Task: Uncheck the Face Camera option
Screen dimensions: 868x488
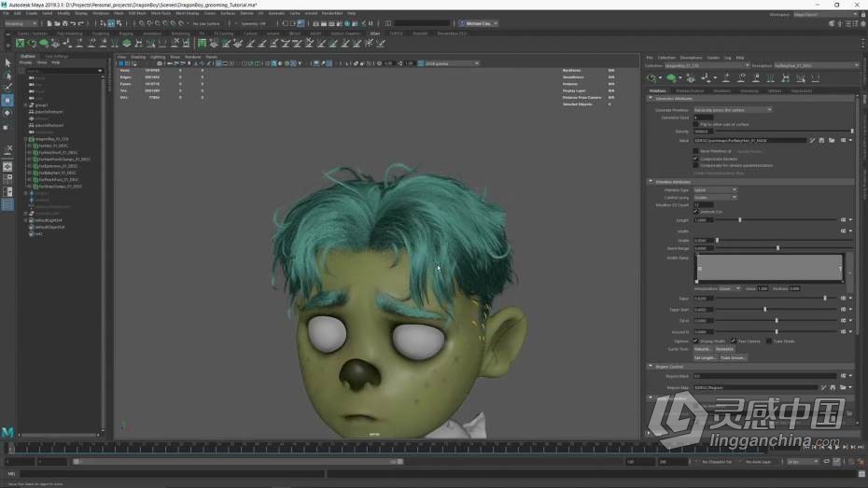Action: click(732, 341)
